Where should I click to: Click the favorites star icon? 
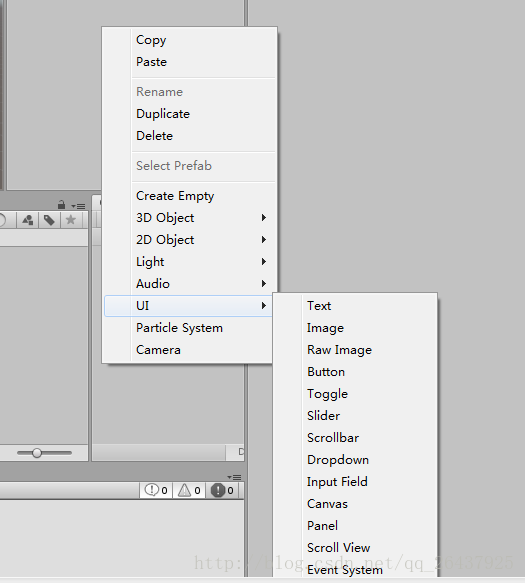click(x=71, y=220)
